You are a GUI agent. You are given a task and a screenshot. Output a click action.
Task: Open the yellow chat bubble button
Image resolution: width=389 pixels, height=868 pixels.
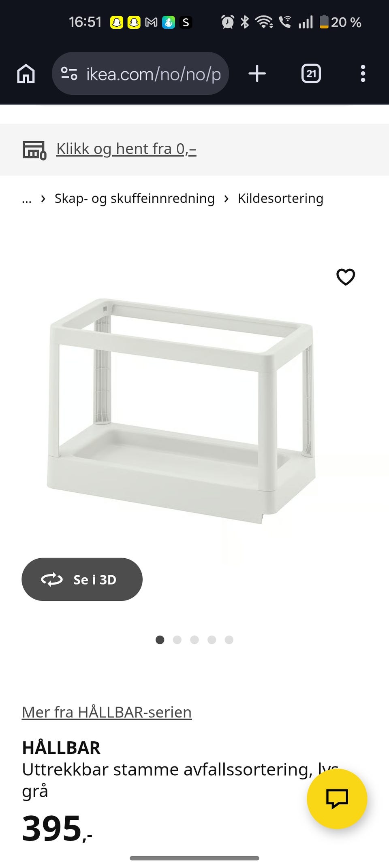pyautogui.click(x=337, y=799)
